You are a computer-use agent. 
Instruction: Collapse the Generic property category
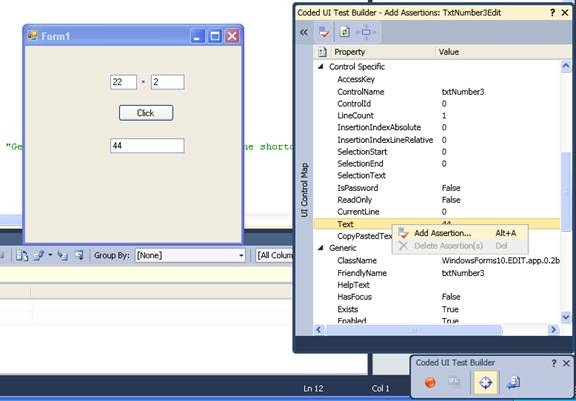[x=321, y=248]
